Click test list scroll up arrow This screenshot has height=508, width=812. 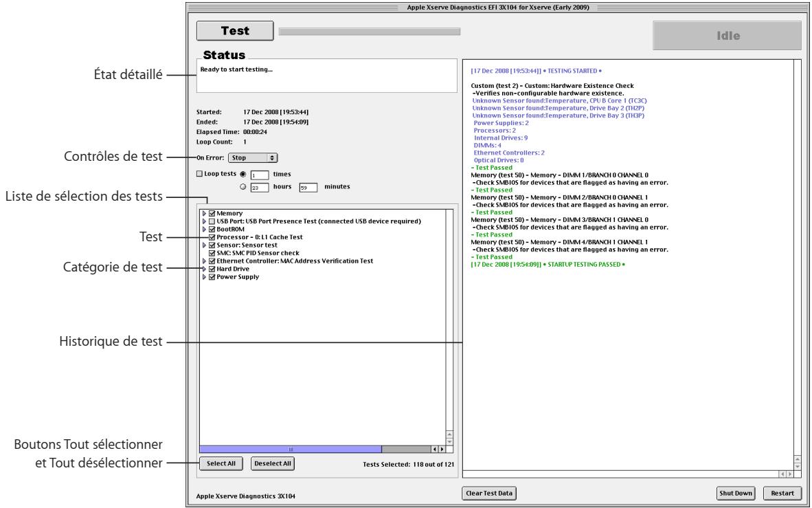[449, 435]
